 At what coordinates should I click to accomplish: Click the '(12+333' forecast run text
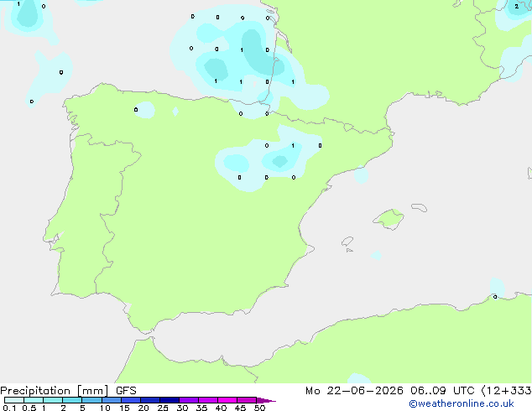tap(507, 391)
